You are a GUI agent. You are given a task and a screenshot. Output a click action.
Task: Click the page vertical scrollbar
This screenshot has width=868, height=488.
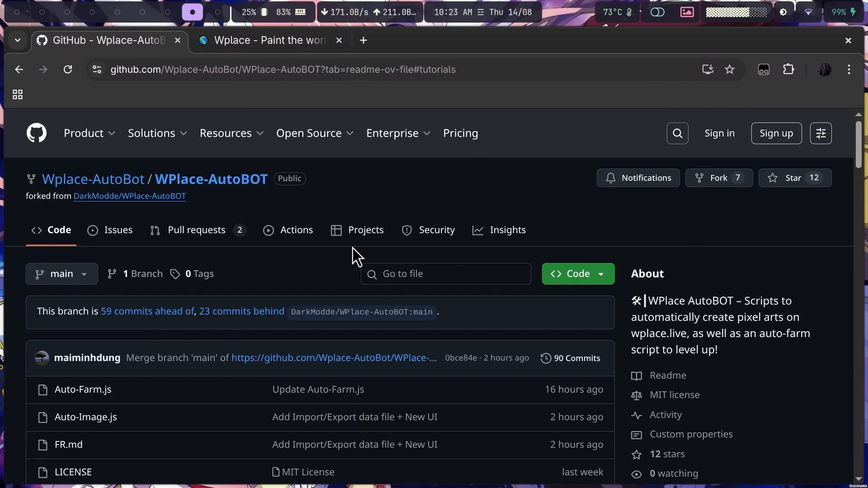[x=859, y=145]
